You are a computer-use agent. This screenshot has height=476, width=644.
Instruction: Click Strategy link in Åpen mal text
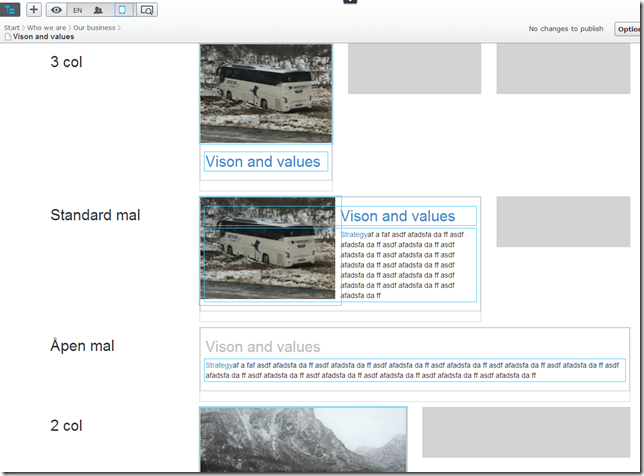(218, 365)
